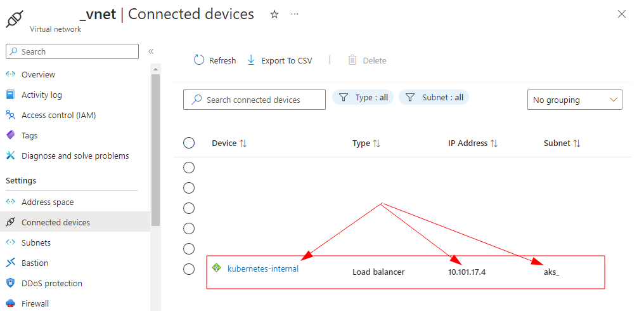Image resolution: width=644 pixels, height=311 pixels.
Task: Click the DDoS protection shield icon
Action: (10, 283)
